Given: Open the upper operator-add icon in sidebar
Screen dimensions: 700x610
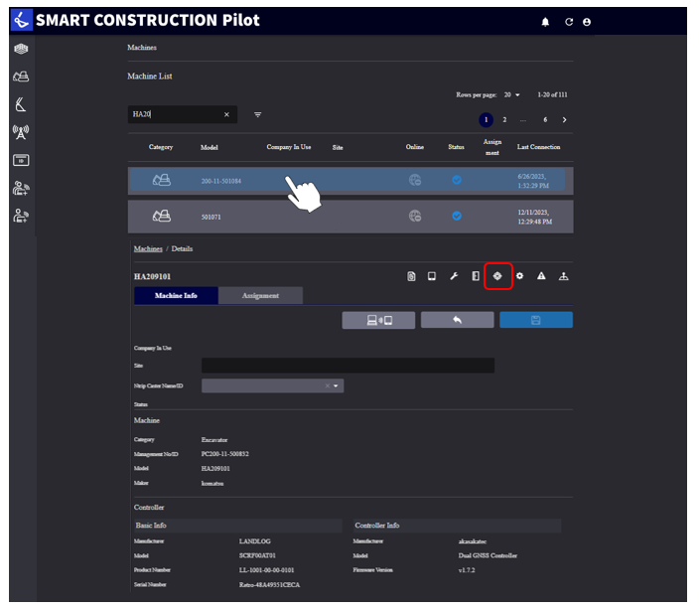Looking at the screenshot, I should tap(21, 188).
